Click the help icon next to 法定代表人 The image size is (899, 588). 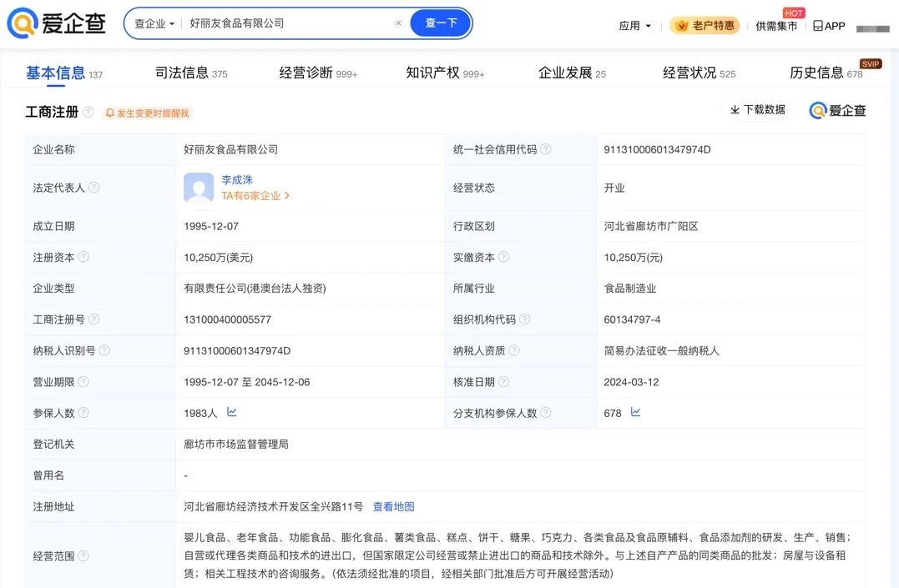93,188
